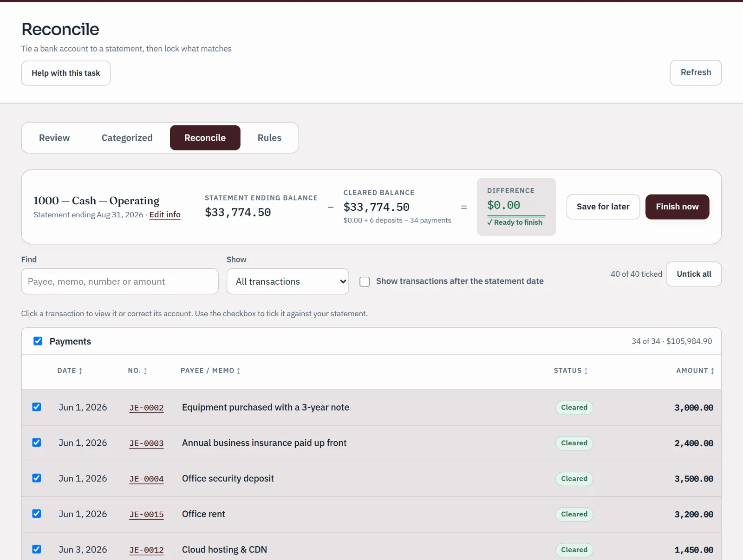The image size is (743, 560).
Task: Untick the JE-0003 Annual business insurance checkbox
Action: [x=37, y=443]
